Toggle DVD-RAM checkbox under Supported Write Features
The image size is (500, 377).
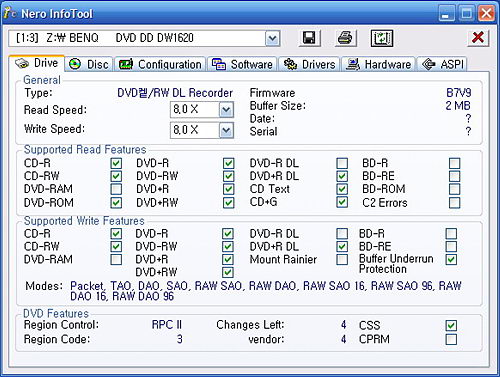click(x=116, y=259)
